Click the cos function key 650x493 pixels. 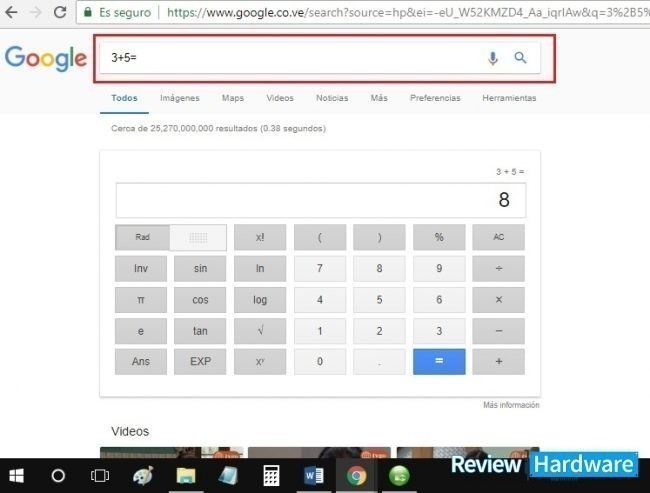click(x=200, y=300)
